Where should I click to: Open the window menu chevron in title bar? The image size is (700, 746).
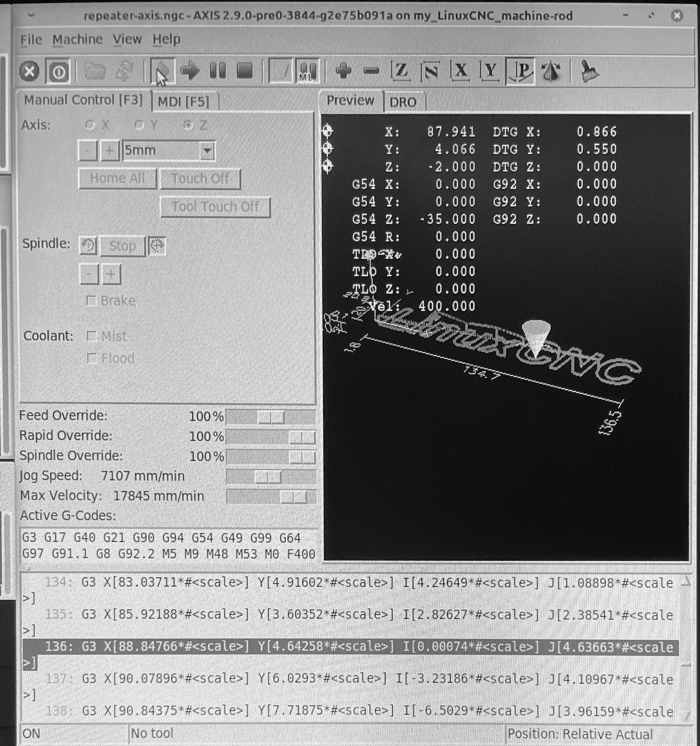(x=31, y=15)
